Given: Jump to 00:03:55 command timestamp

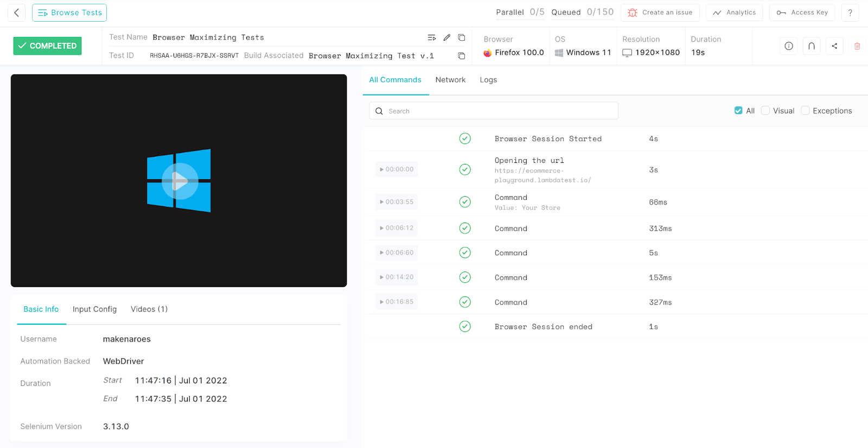Looking at the screenshot, I should (x=397, y=202).
